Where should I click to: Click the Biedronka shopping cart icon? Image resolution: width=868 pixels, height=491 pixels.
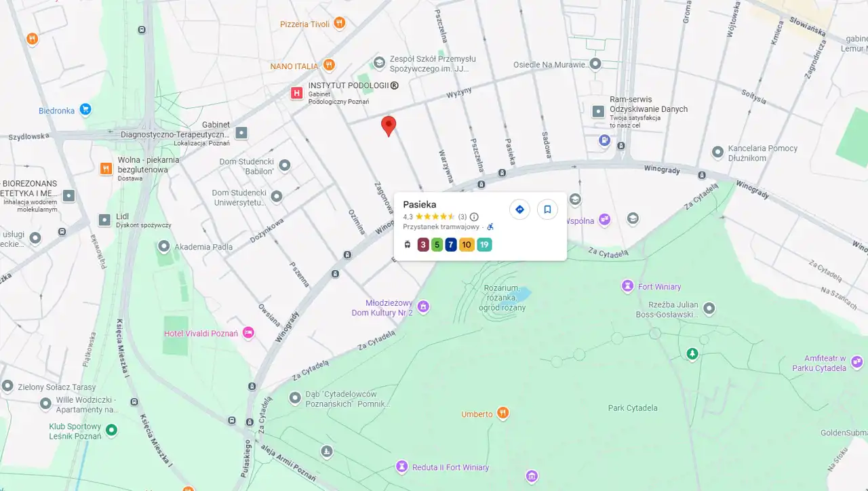tap(85, 109)
